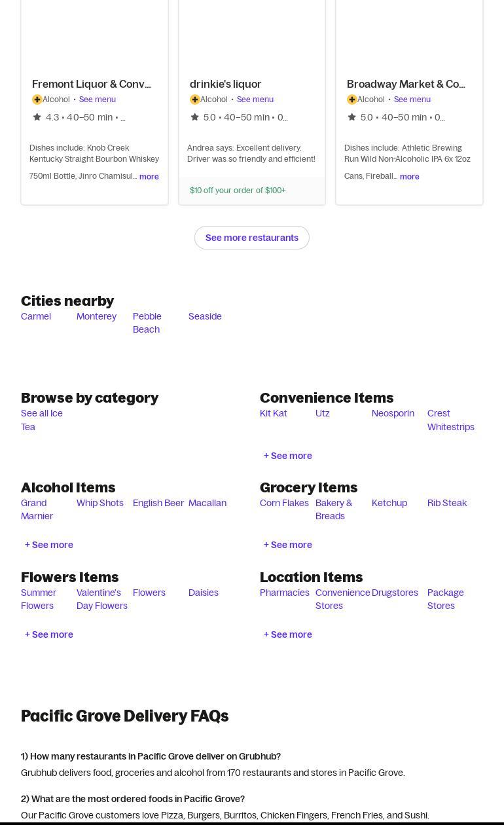Expand the Convenience Items See more link
This screenshot has height=825, width=504.
pos(288,455)
